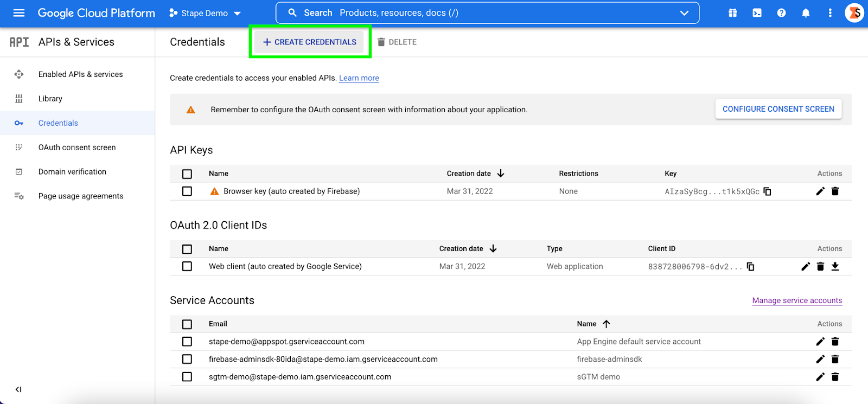Download the Web client OAuth JSON
This screenshot has height=404, width=868.
[x=835, y=266]
